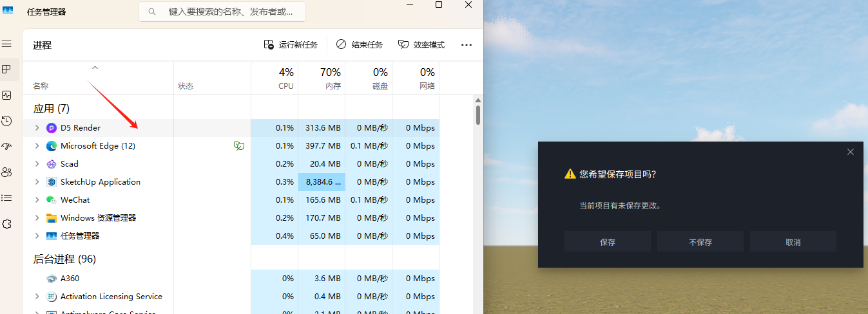Click the Activation Licensing Service icon
Screen dimensions: 868x314
[x=52, y=297]
